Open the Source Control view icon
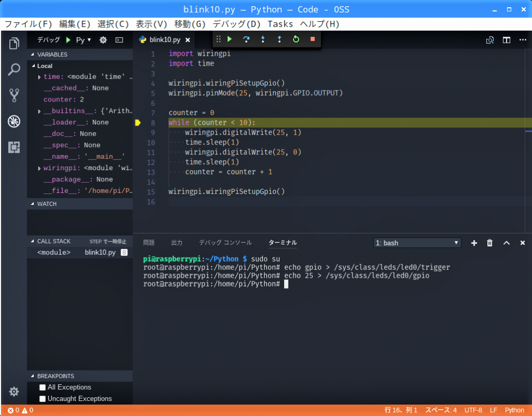The width and height of the screenshot is (532, 416). [14, 95]
